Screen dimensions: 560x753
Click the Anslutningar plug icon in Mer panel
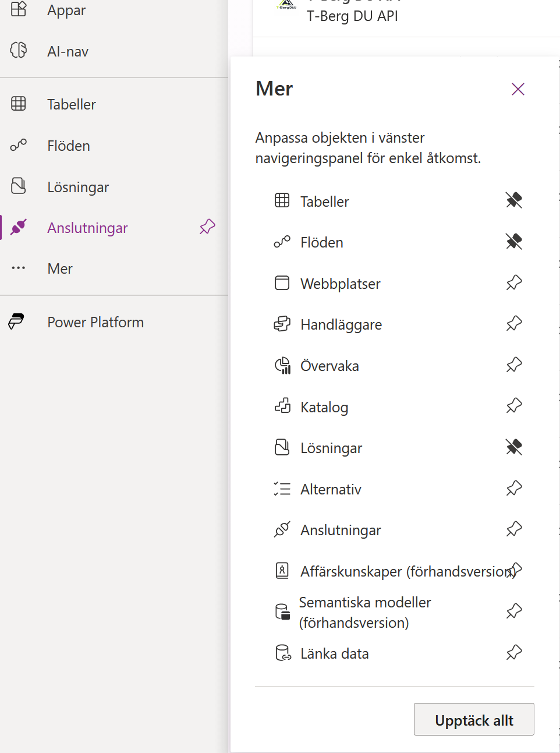tap(282, 529)
